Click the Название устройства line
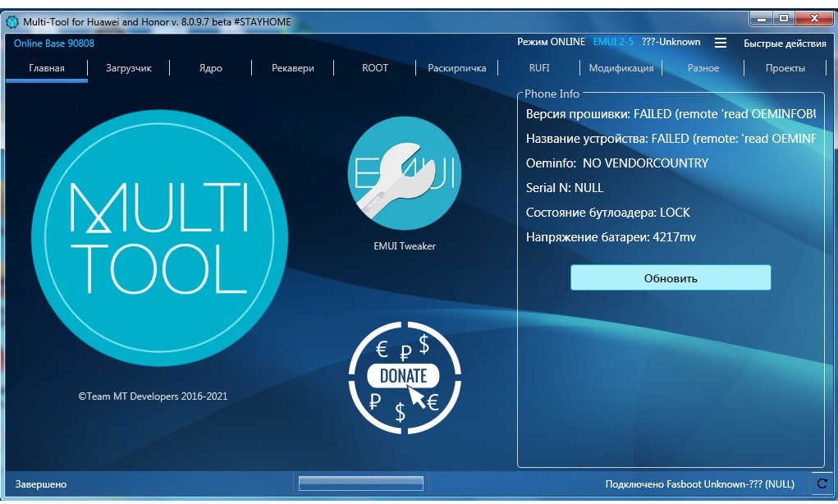This screenshot has height=504, width=838. click(671, 139)
